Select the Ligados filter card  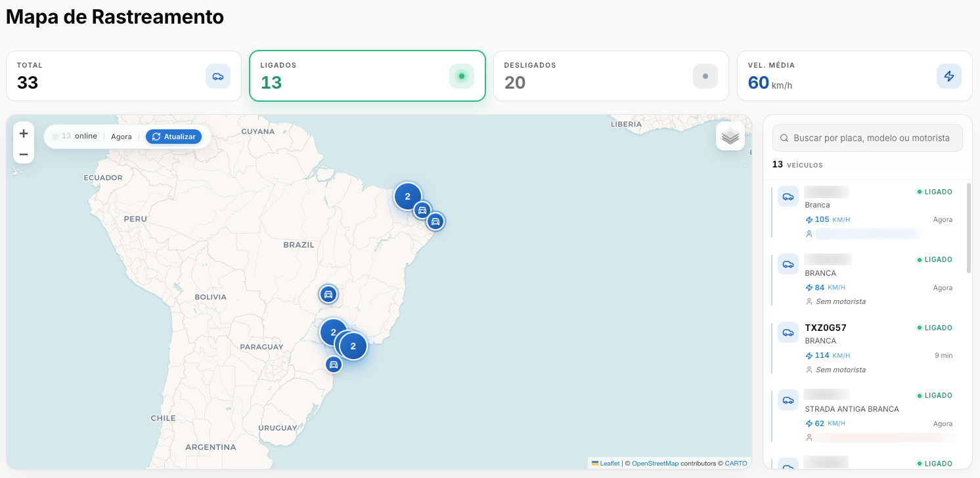(367, 76)
